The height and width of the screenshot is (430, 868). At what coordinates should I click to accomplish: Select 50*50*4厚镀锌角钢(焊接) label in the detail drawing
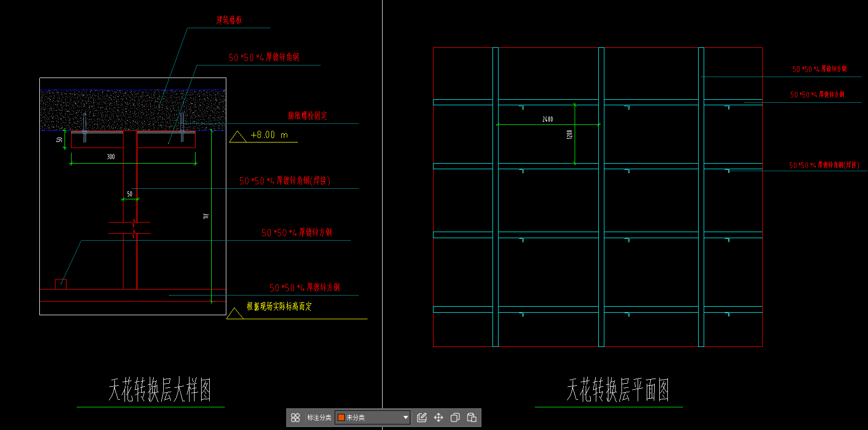[x=285, y=180]
